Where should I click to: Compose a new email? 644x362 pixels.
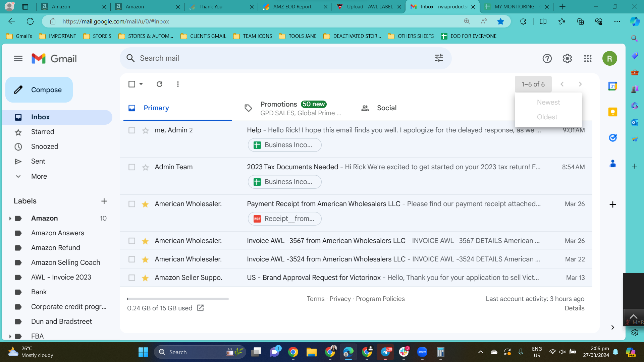point(39,90)
